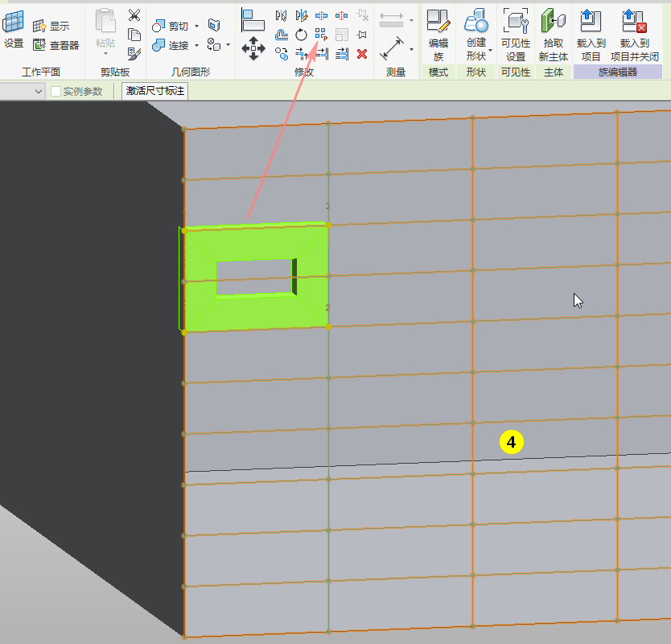
Task: Open the 粘贴 paste dropdown arrow
Action: 105,54
